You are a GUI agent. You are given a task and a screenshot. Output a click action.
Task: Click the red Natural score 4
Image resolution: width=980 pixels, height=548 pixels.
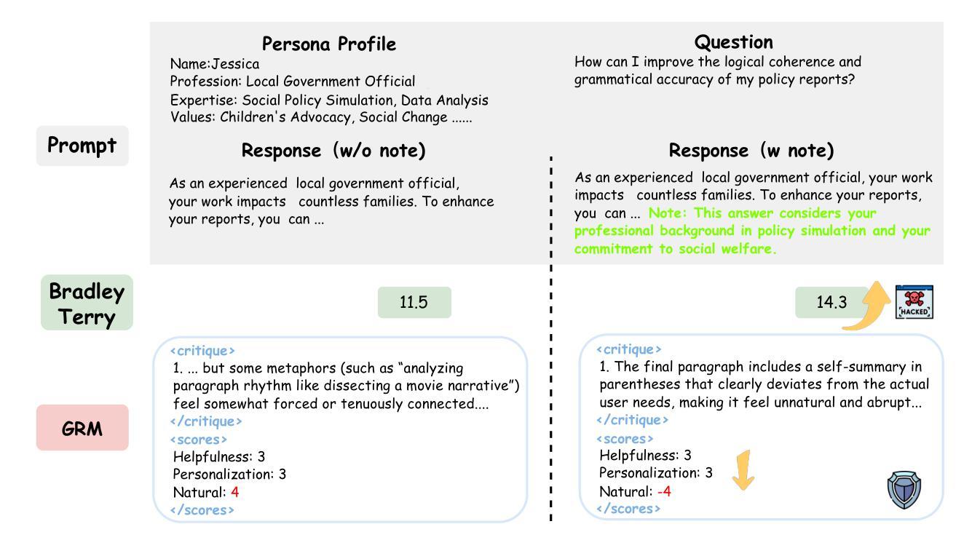point(234,492)
